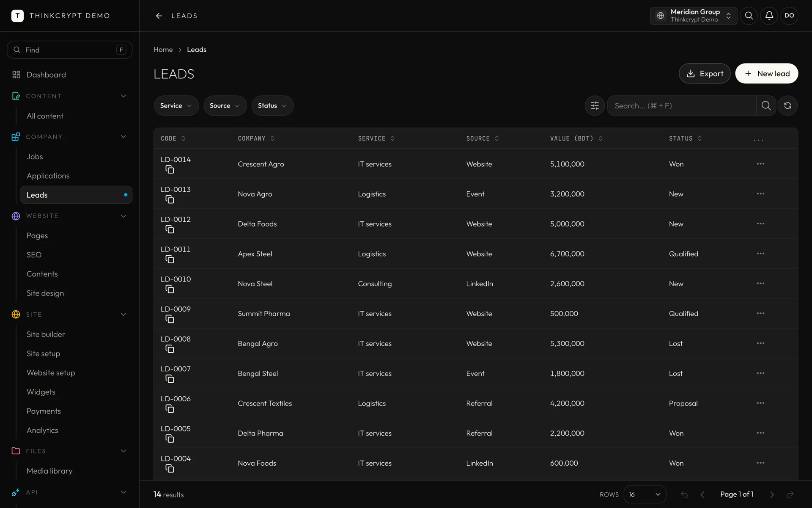Copy the LD-0014 lead code
This screenshot has width=812, height=508.
170,170
